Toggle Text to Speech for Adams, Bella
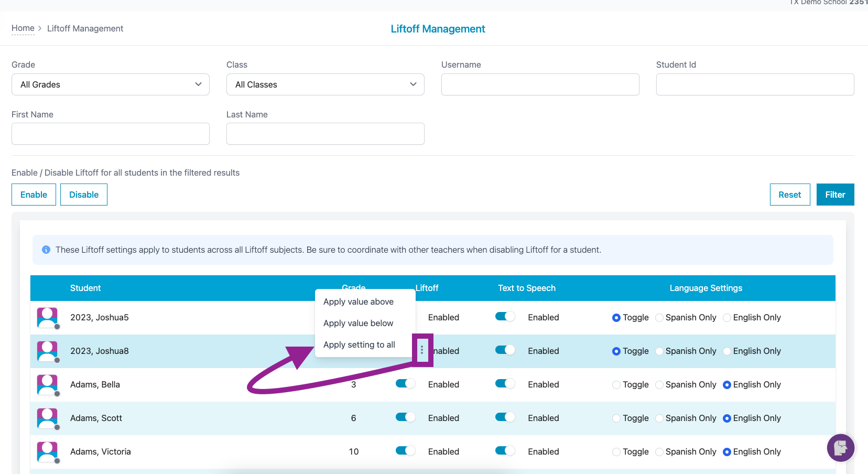 (x=505, y=384)
